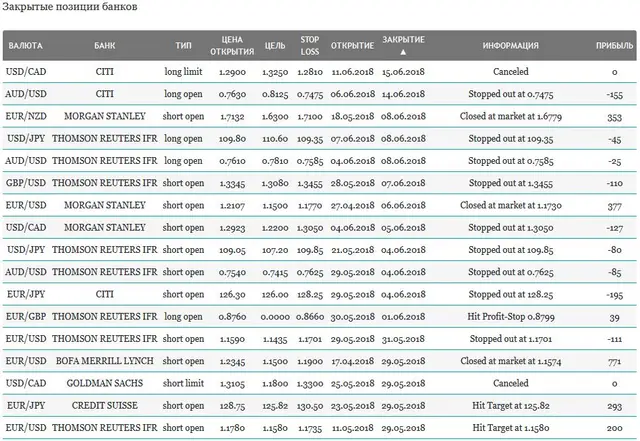Sort by the ТИП column header
Image resolution: width=640 pixels, height=441 pixels.
[x=183, y=46]
